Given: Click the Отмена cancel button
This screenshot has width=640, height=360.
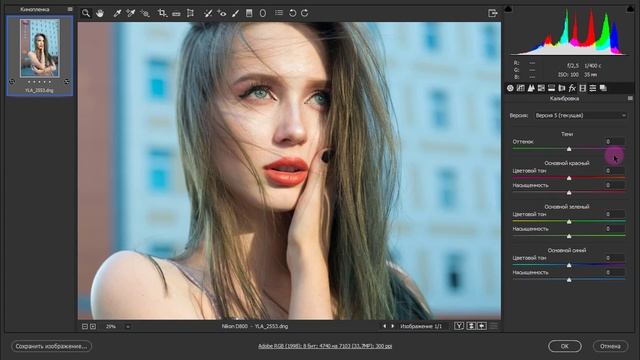Looking at the screenshot, I should 610,346.
